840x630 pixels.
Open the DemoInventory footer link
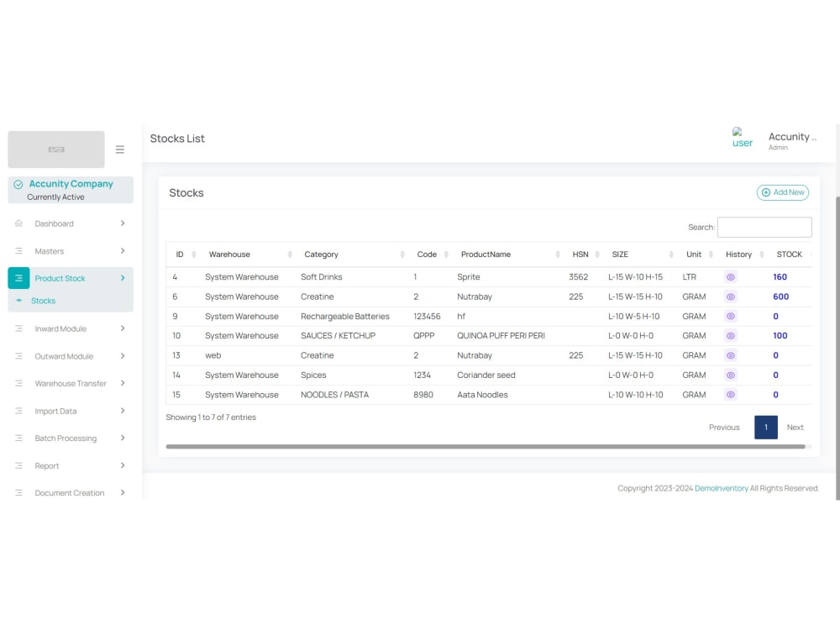click(720, 488)
